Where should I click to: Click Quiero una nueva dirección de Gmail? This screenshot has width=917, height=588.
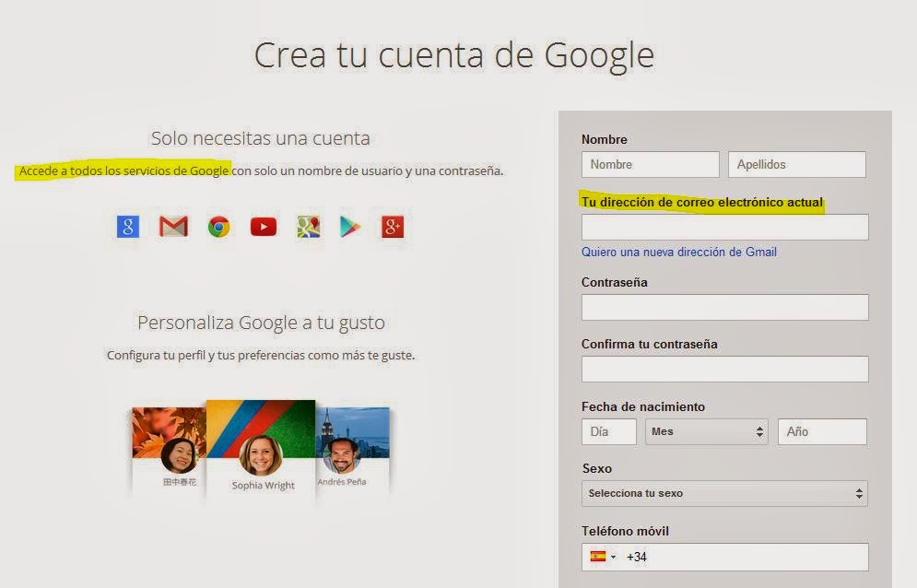point(679,253)
